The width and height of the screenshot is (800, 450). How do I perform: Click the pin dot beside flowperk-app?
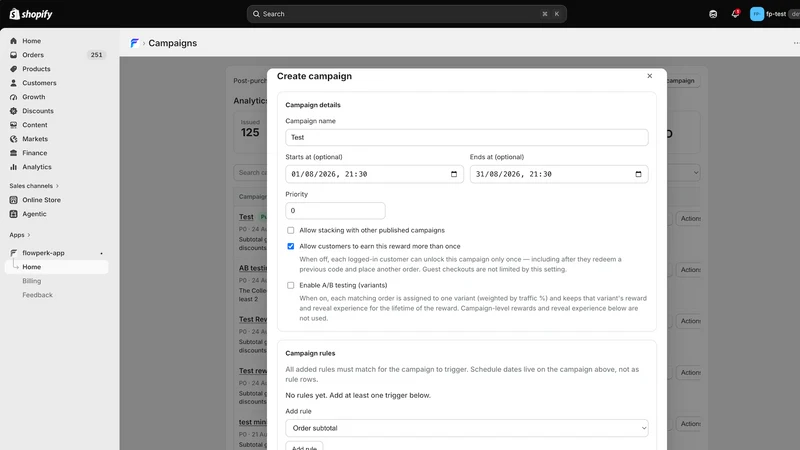[101, 253]
